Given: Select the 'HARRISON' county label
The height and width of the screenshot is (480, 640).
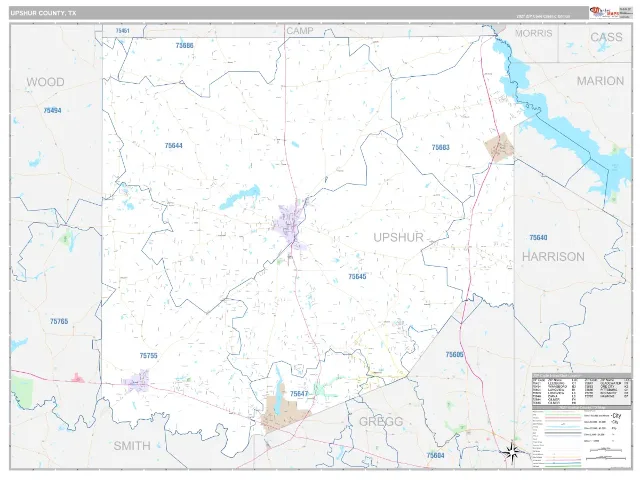Looking at the screenshot, I should pyautogui.click(x=553, y=256).
